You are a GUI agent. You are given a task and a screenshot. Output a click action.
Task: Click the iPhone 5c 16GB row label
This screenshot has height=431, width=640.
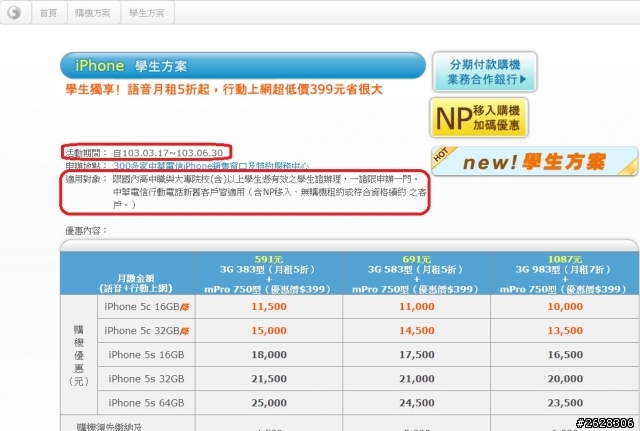[142, 307]
